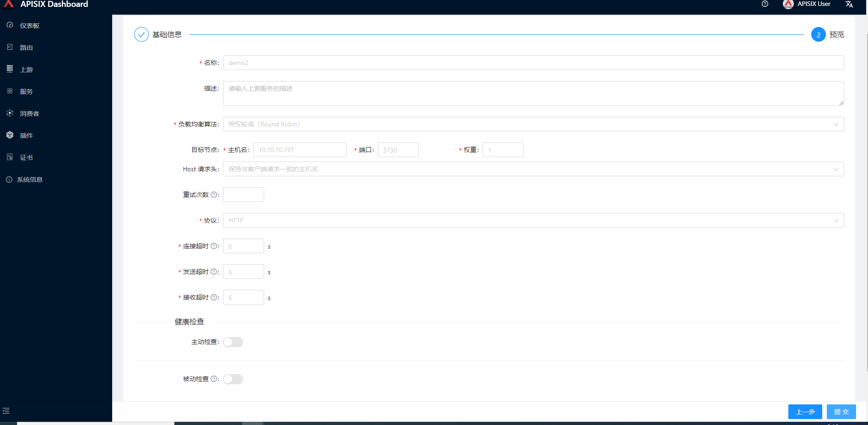Collapse the sidebar with the fold icon
Viewport: 868px width, 425px height.
6,411
